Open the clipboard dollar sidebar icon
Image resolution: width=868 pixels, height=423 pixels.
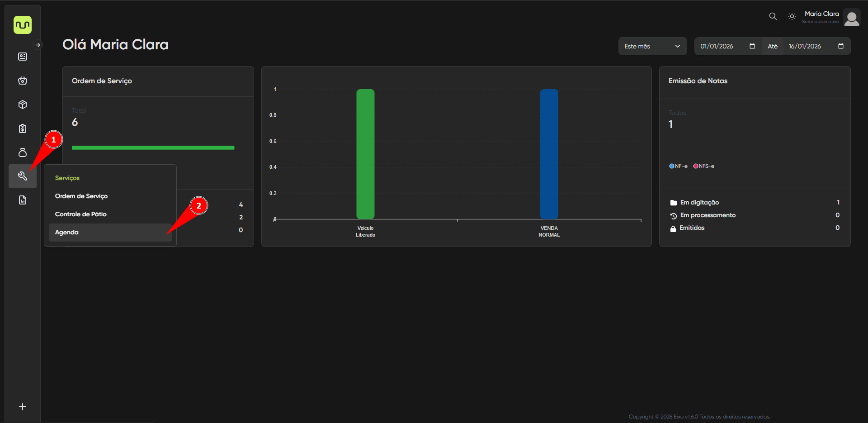pyautogui.click(x=23, y=128)
